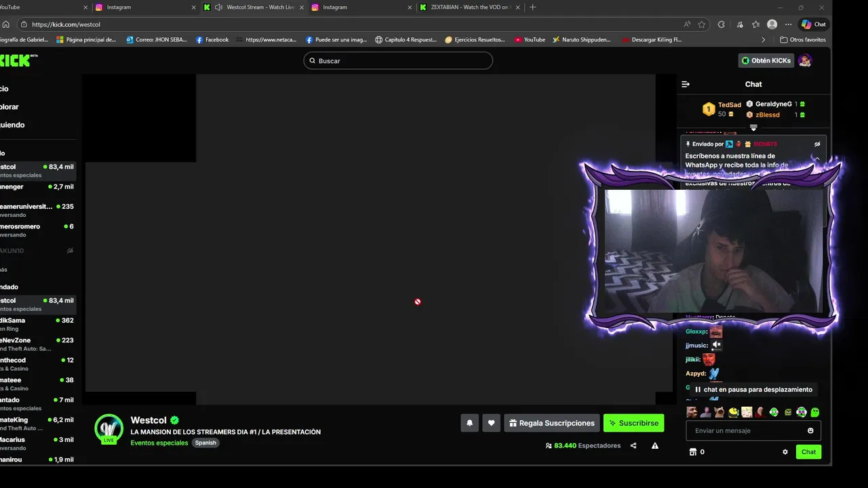Mute audio icon on Westcol Stream tab
The image size is (868, 488).
pos(218,7)
